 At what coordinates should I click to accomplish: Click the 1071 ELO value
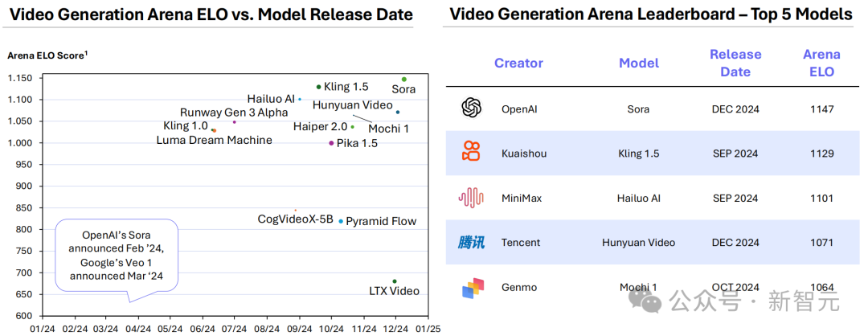tap(821, 243)
